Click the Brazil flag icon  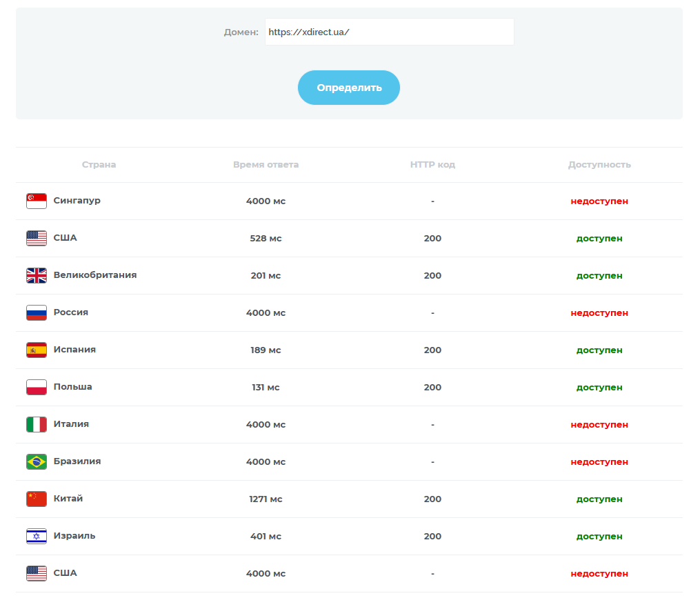[37, 462]
